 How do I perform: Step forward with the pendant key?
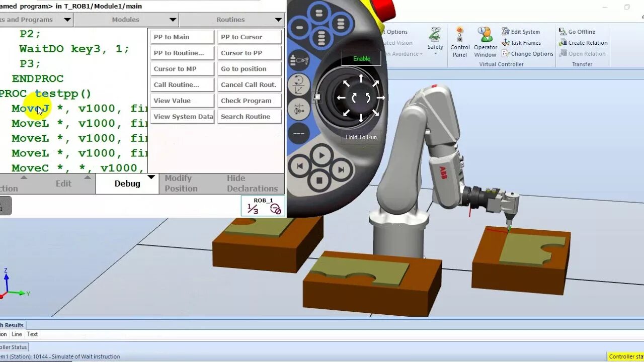click(342, 170)
